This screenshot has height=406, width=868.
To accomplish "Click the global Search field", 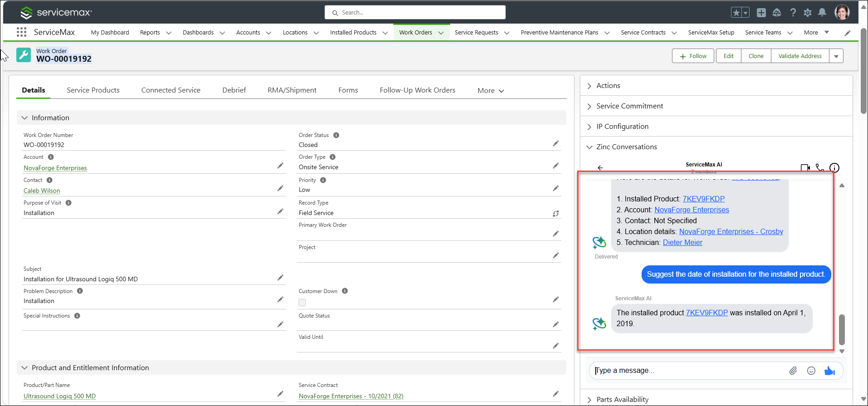I will click(x=415, y=13).
